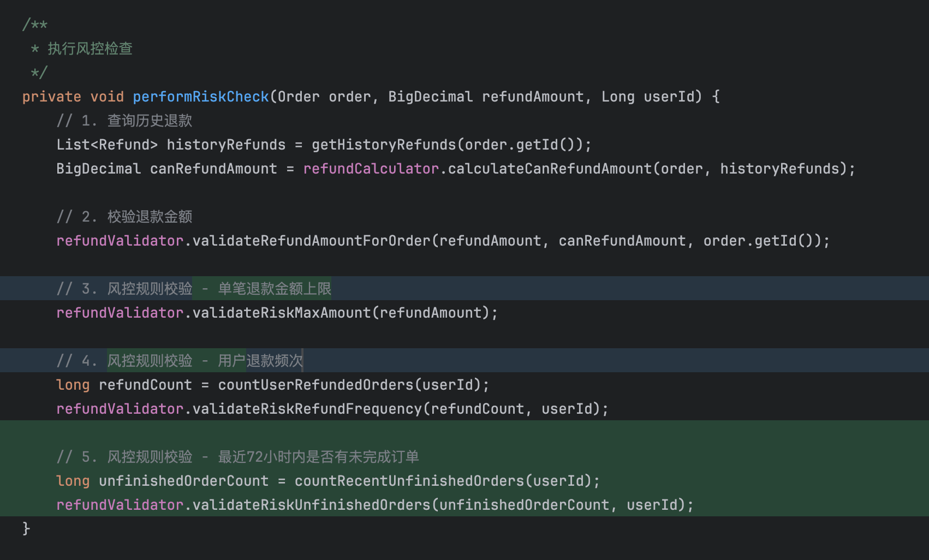This screenshot has height=560, width=929.
Task: Click the validateRiskMaxAmount method call
Action: point(281,313)
